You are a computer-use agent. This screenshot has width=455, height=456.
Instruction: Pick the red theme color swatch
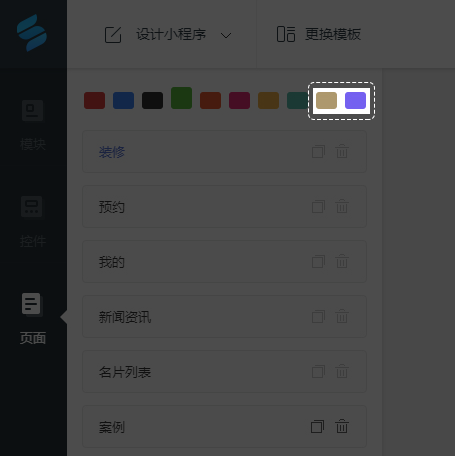(x=94, y=101)
